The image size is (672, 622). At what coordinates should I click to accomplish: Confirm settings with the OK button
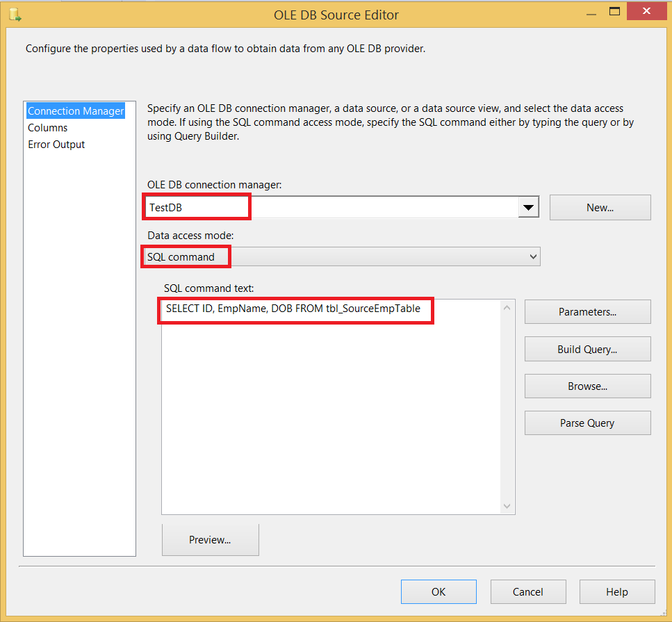click(x=439, y=591)
